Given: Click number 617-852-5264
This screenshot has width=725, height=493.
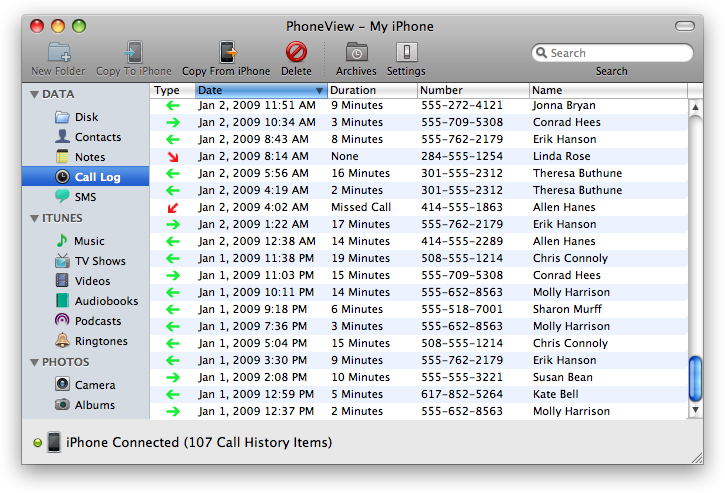Looking at the screenshot, I should tap(461, 394).
